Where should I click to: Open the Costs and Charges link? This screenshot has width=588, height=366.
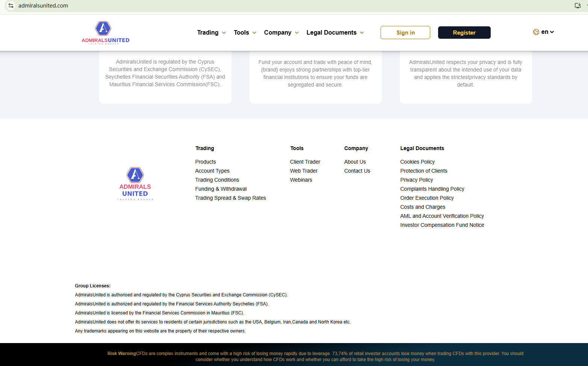point(423,207)
